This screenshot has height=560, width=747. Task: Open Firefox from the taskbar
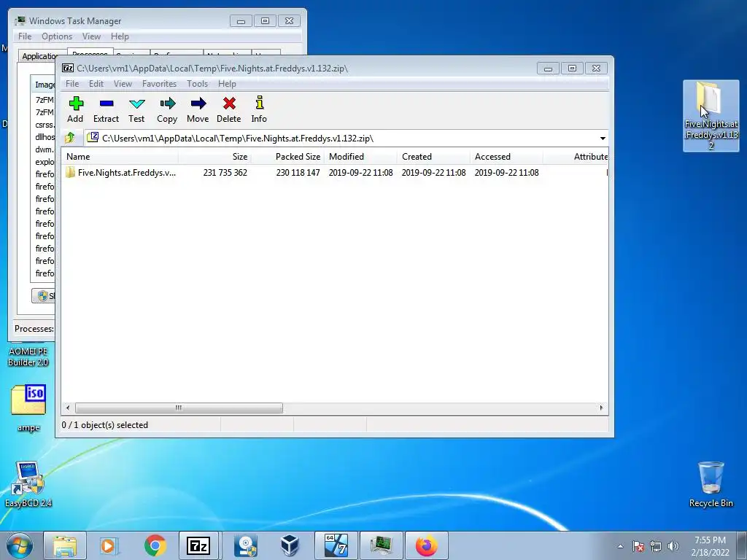tap(426, 545)
